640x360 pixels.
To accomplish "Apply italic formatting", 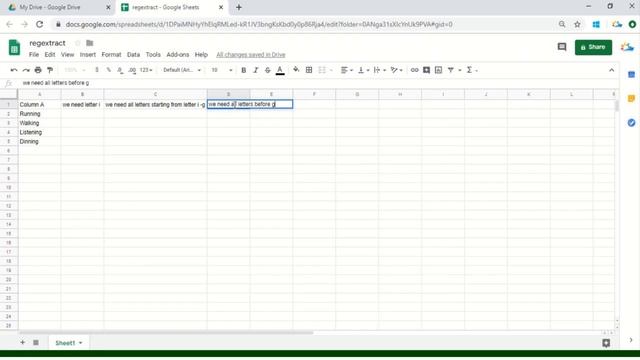I will (256, 70).
